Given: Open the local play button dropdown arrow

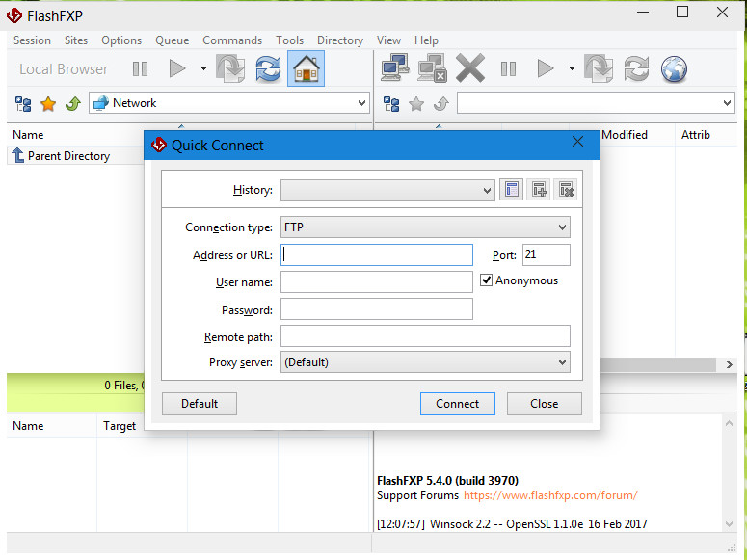Looking at the screenshot, I should tap(203, 68).
